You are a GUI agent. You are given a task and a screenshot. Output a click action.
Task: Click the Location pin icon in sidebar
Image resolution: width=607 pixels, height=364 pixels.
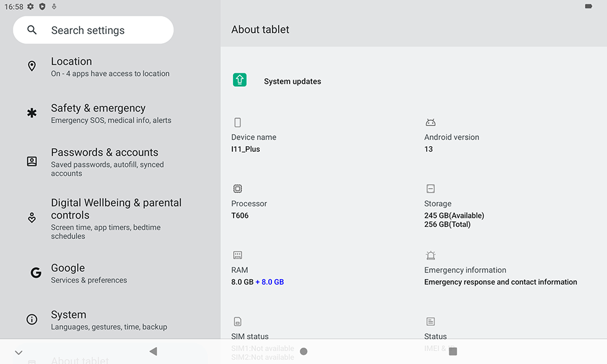32,66
